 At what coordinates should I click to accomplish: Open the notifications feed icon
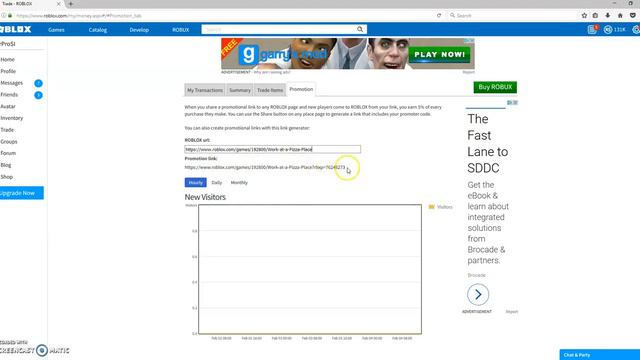tap(592, 29)
